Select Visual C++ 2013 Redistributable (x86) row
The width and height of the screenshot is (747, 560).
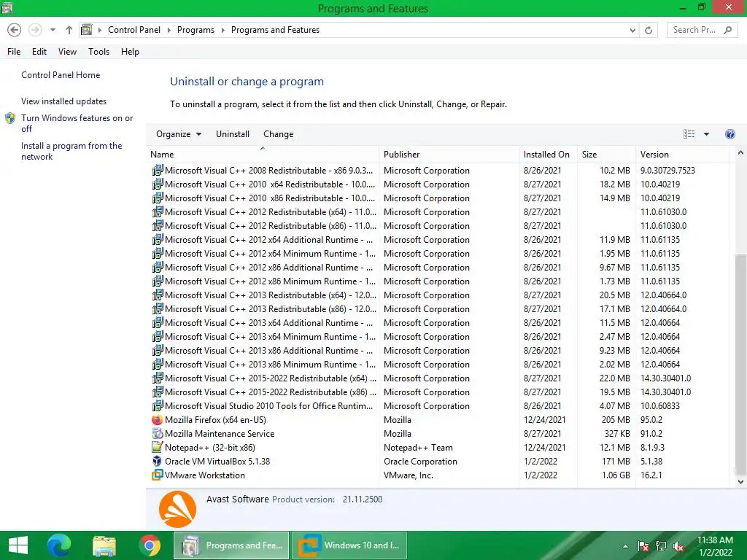[438, 308]
